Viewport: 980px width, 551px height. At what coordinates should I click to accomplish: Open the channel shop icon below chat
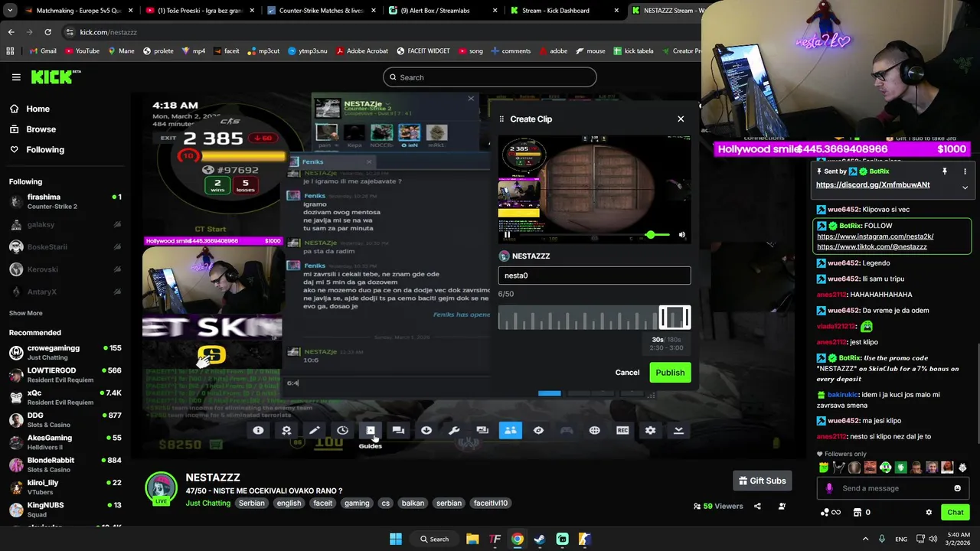pyautogui.click(x=857, y=512)
